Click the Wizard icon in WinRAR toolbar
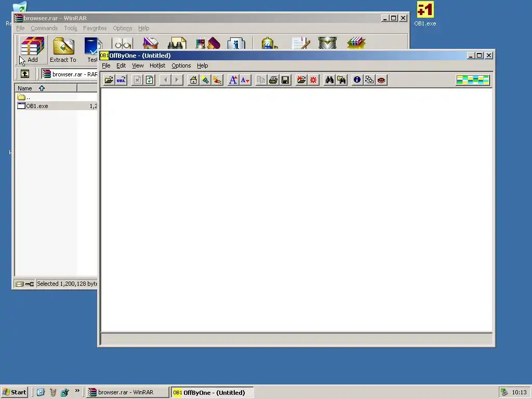Screen dimensions: 532x399 pos(208,44)
